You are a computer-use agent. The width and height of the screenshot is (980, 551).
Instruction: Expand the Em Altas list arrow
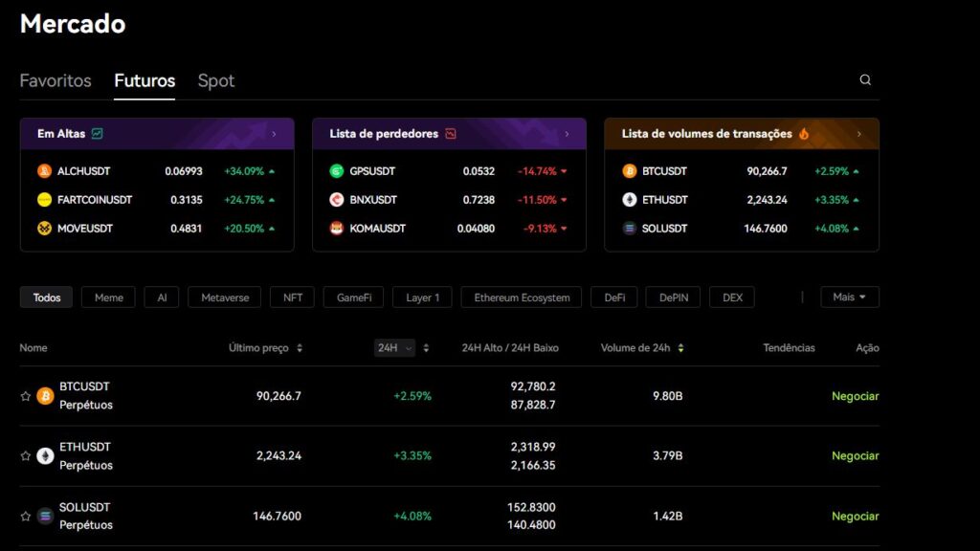[274, 134]
